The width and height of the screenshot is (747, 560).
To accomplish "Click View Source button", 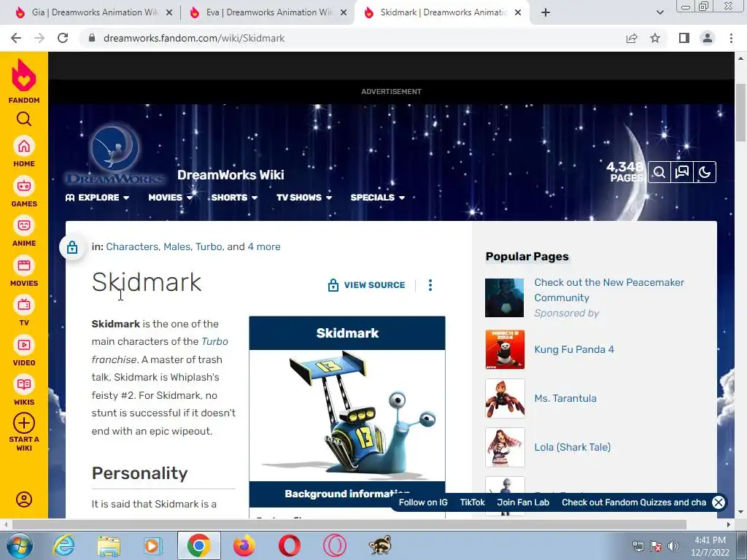I will (366, 285).
